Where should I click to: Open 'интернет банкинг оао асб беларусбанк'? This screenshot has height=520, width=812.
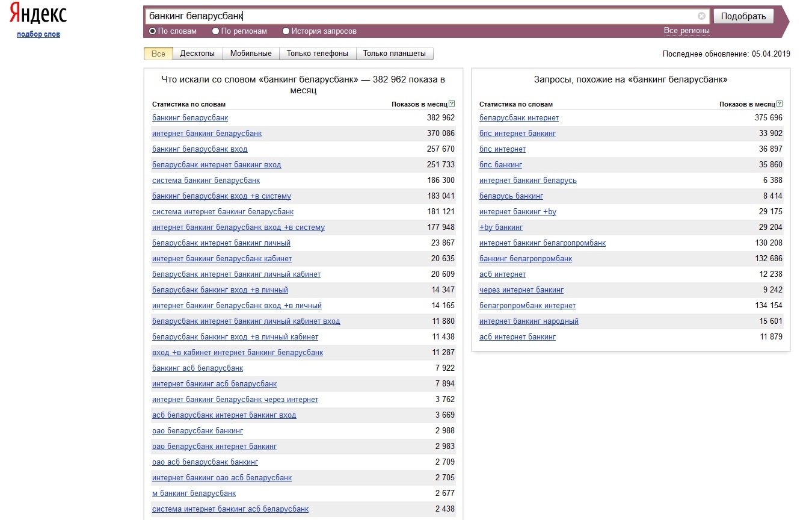(222, 478)
